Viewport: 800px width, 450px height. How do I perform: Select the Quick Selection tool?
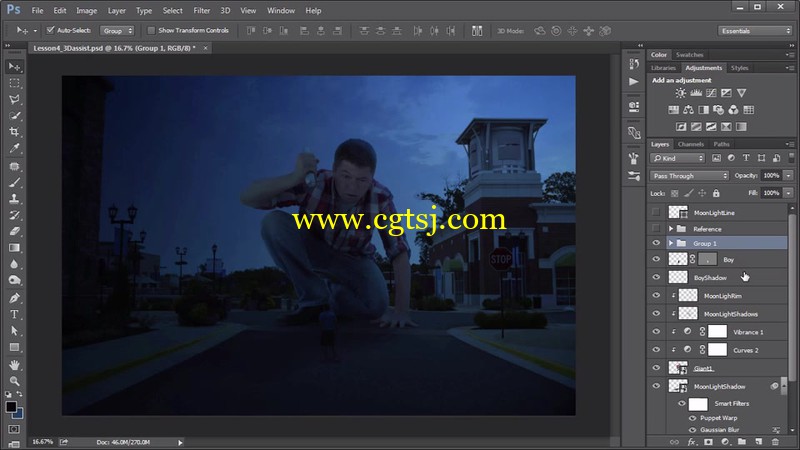(14, 116)
